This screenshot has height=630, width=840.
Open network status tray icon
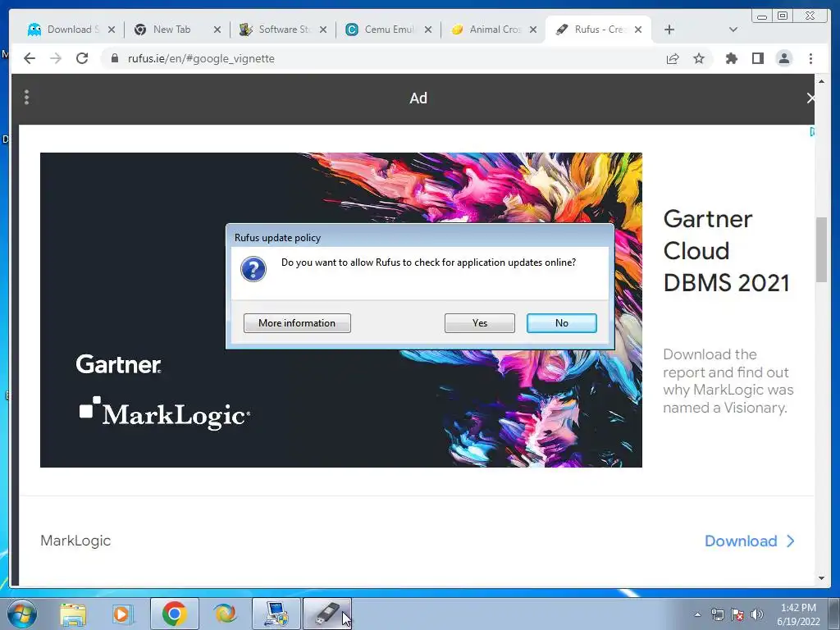(717, 614)
